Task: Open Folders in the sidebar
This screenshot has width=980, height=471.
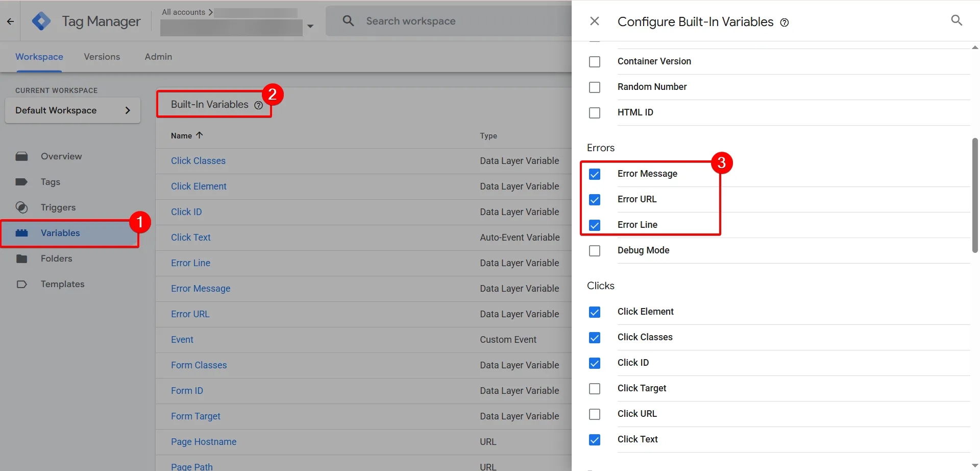Action: click(x=57, y=258)
